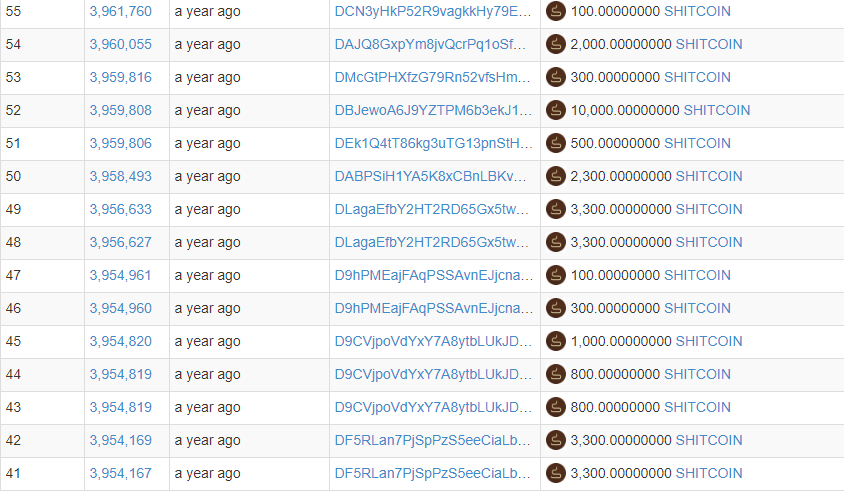Click the coin icon in row 46
The height and width of the screenshot is (491, 844).
click(x=555, y=308)
